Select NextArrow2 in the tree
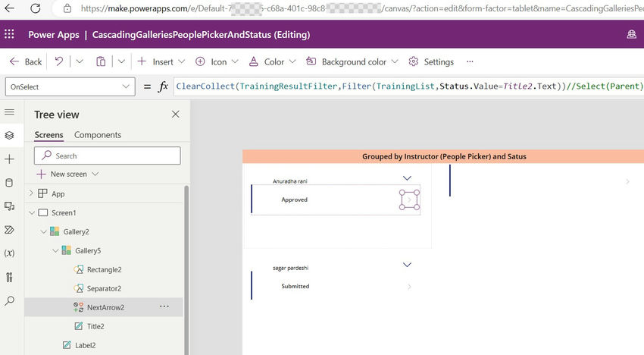The height and width of the screenshot is (355, 644). 105,307
